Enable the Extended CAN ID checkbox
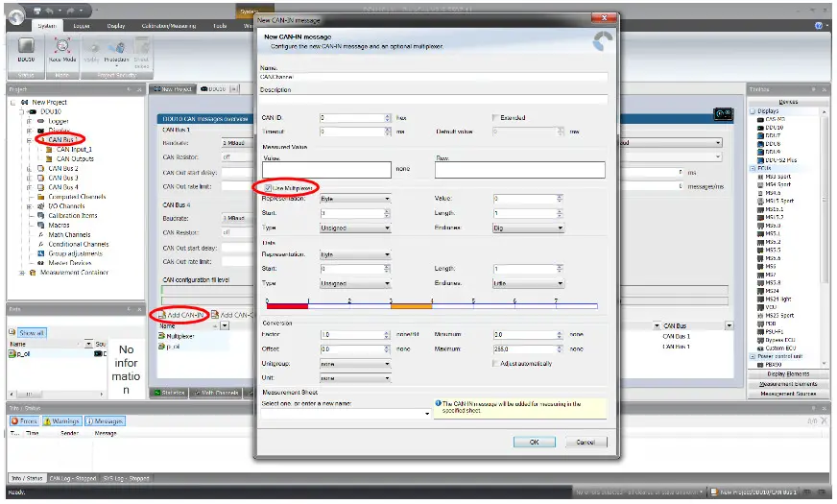Viewport: 837px width, 504px height. coord(495,117)
